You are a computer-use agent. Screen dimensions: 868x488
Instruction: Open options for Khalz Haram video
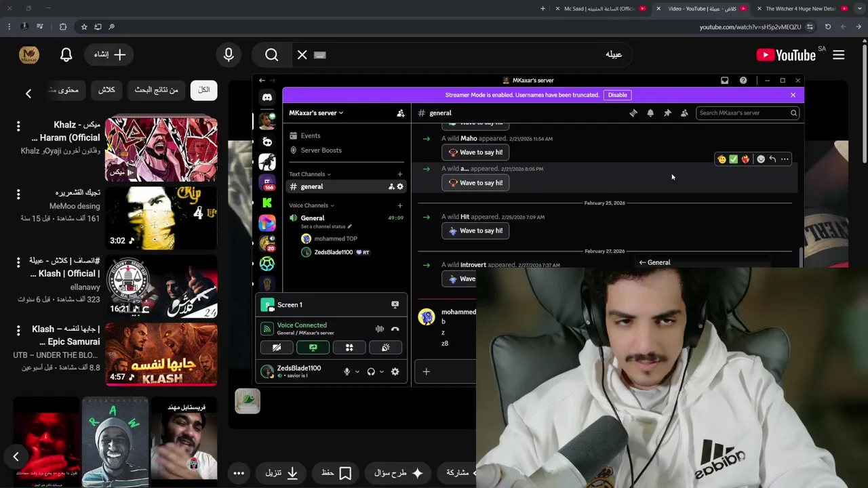[x=18, y=126]
